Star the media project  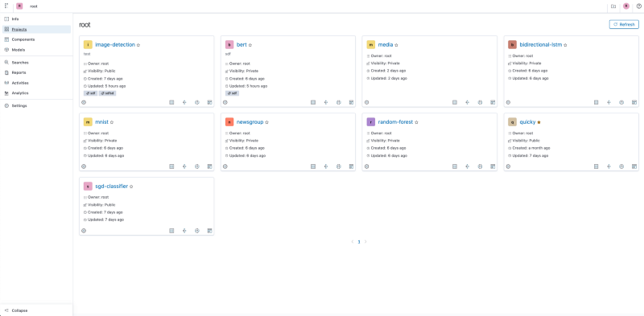point(396,45)
